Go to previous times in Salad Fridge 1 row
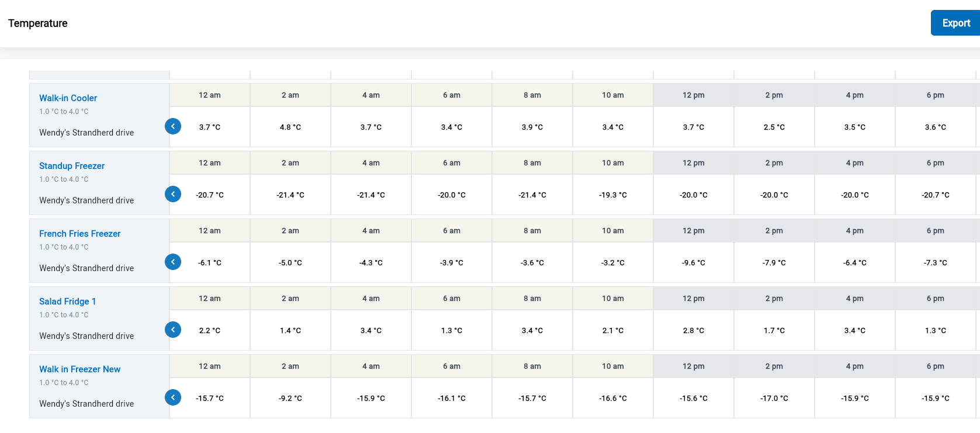Viewport: 980px width, 433px height. [x=173, y=330]
